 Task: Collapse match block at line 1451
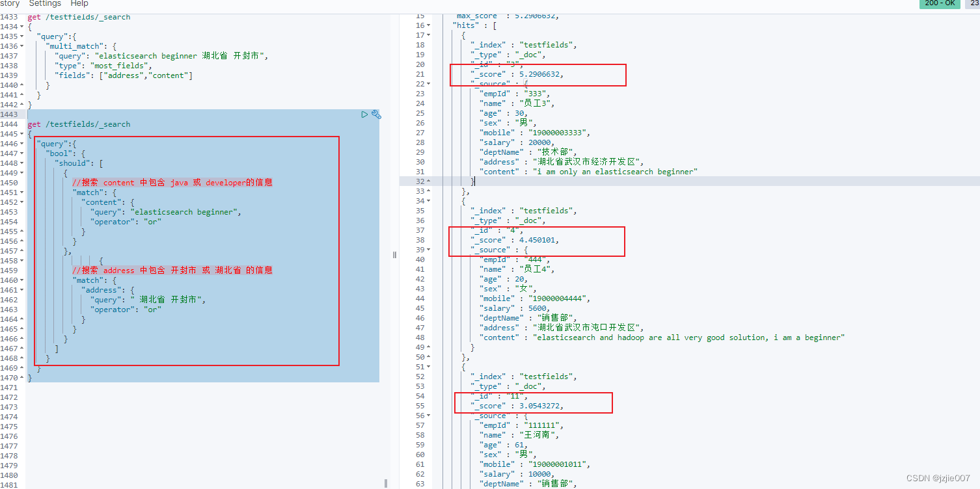tap(22, 192)
